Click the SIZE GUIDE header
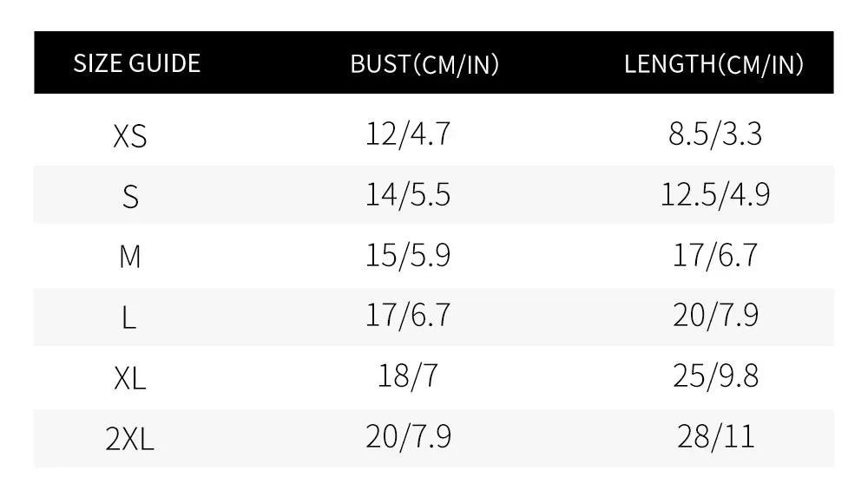This screenshot has width=868, height=503. (x=137, y=63)
